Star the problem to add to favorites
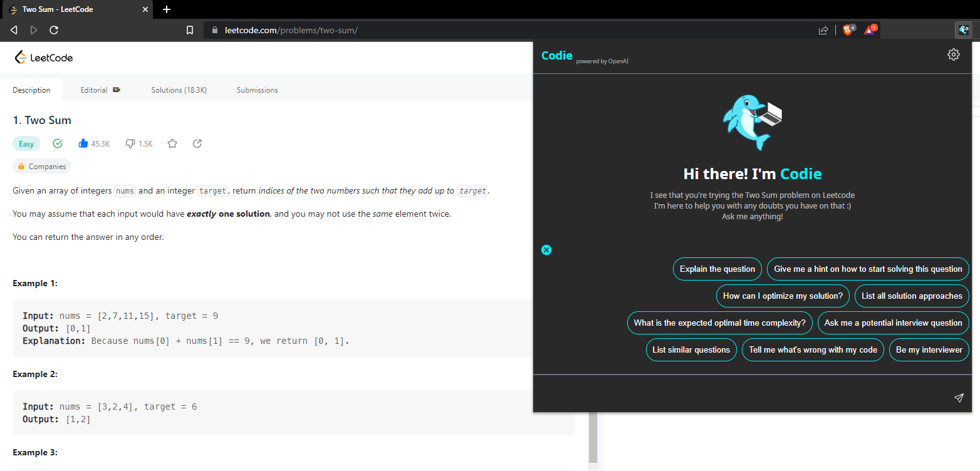The image size is (980, 471). (172, 143)
